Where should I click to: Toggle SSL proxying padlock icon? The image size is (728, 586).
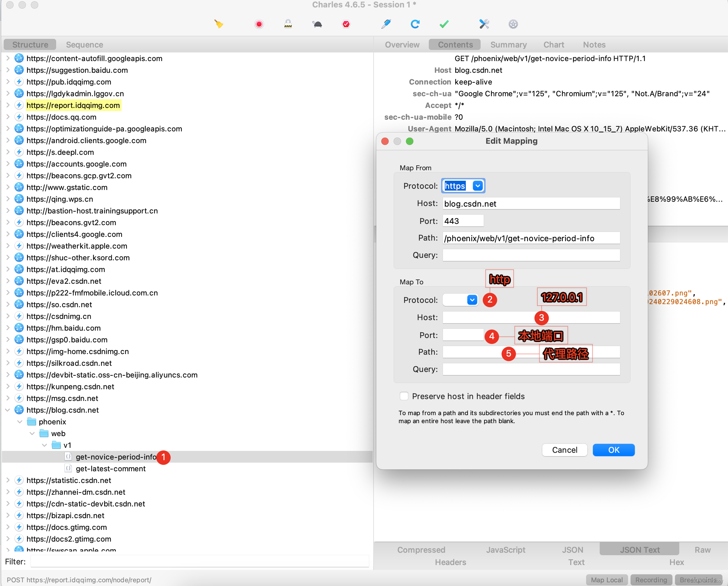tap(288, 24)
